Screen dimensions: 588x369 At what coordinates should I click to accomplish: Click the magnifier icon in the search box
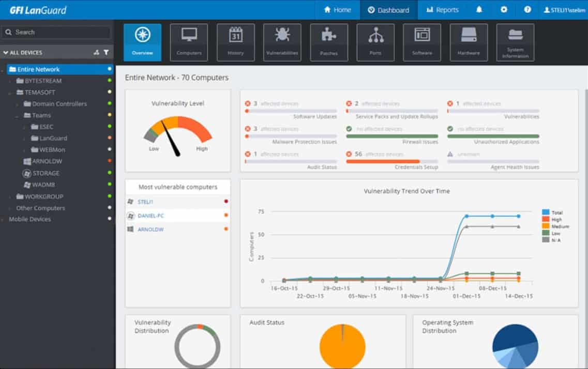click(8, 32)
